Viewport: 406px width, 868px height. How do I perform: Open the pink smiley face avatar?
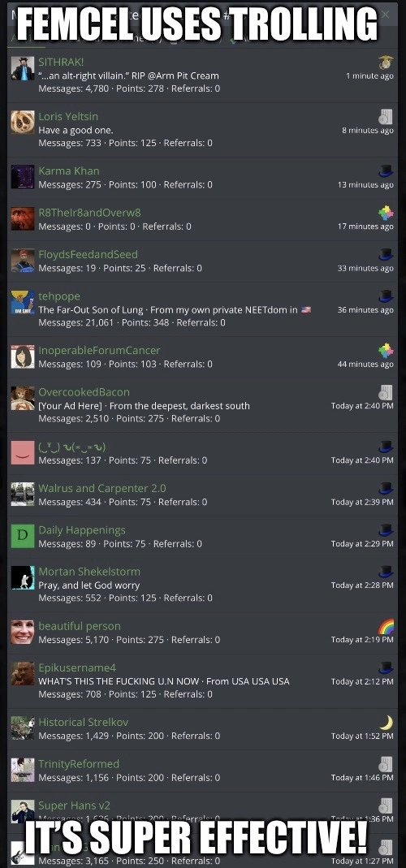[x=23, y=453]
